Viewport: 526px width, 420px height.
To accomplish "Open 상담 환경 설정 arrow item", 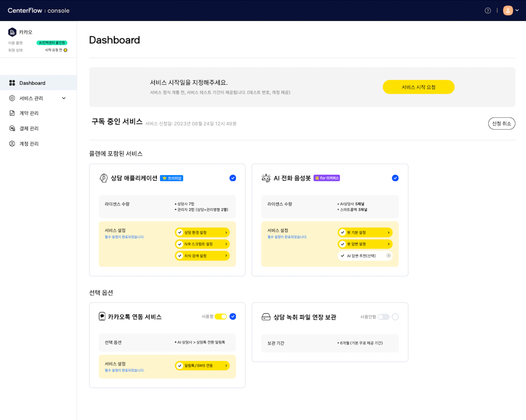I will pyautogui.click(x=202, y=232).
